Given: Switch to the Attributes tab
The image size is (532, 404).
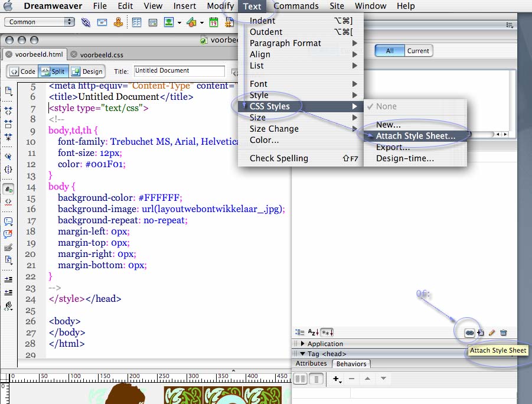Looking at the screenshot, I should coord(311,363).
